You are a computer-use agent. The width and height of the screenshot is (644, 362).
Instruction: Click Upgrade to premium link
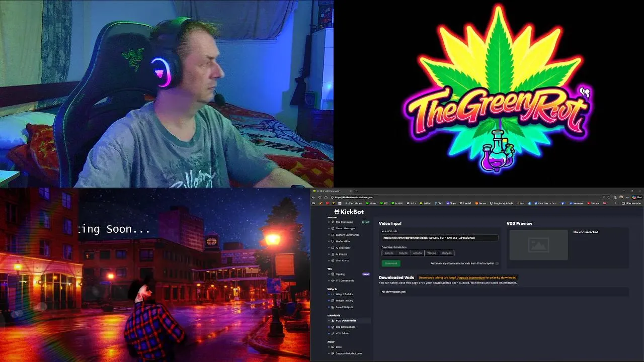coord(470,278)
